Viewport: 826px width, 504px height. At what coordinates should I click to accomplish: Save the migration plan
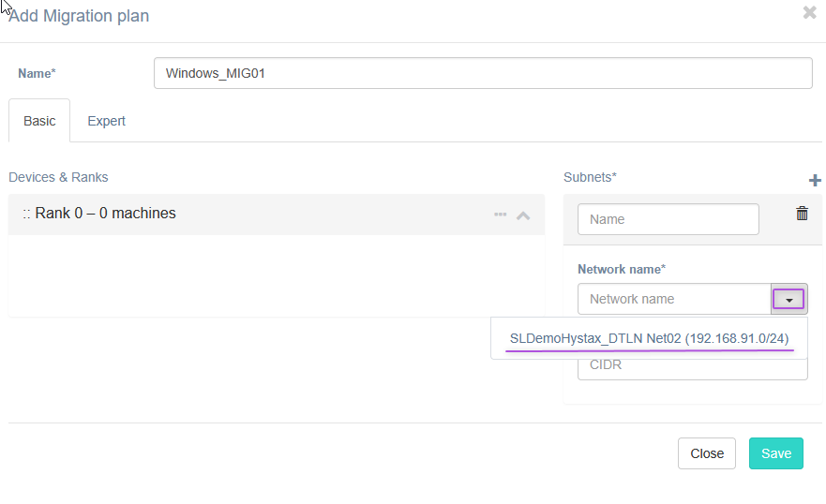(775, 453)
